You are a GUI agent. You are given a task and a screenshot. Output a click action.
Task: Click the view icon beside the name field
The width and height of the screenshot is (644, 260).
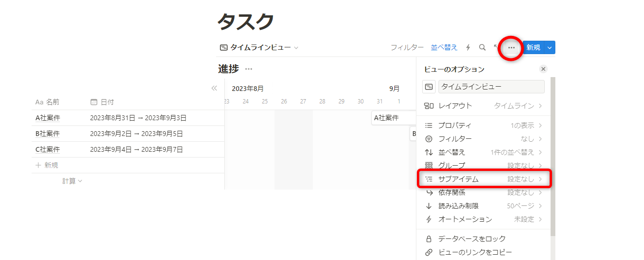coord(429,87)
